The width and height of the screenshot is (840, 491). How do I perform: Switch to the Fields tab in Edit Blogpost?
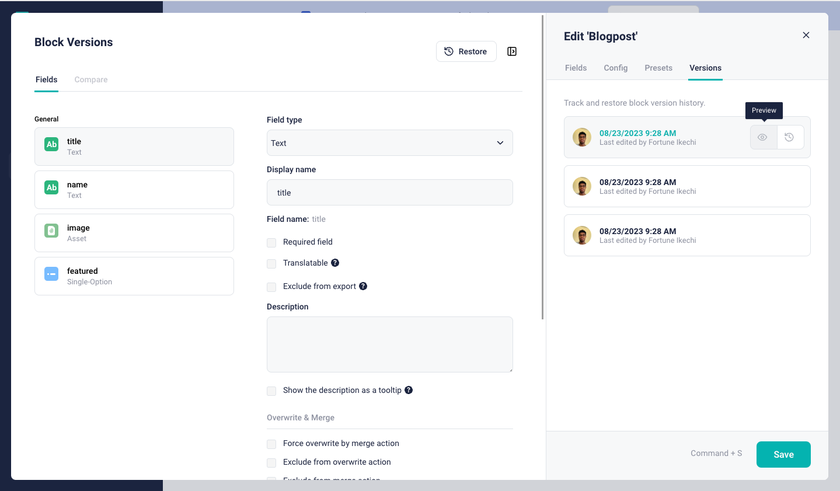(x=575, y=68)
